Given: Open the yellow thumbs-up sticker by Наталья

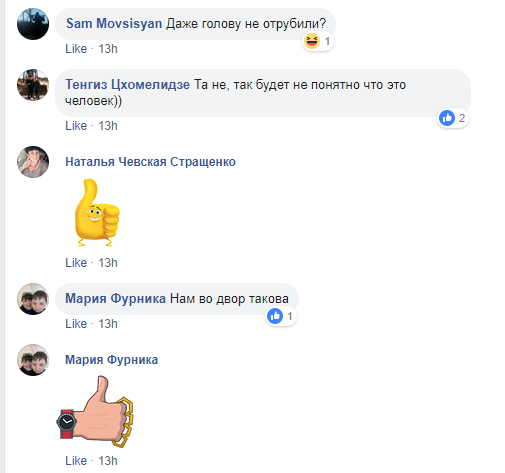Looking at the screenshot, I should 97,213.
